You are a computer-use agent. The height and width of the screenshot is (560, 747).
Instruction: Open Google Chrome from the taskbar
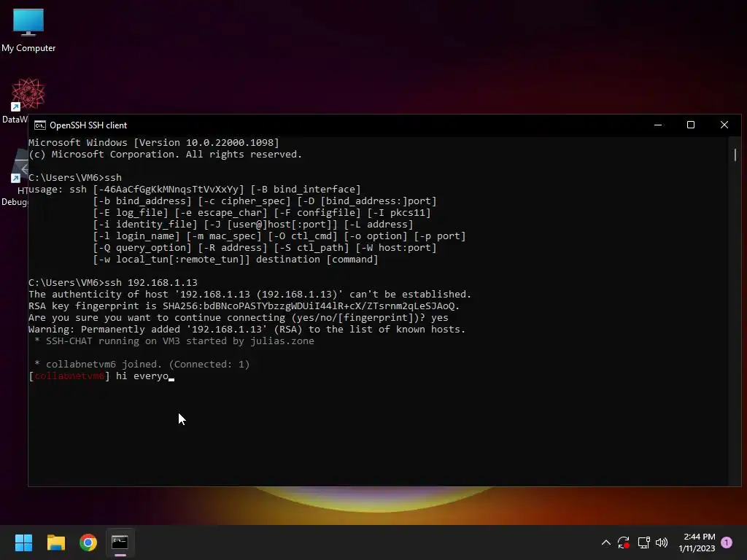88,542
